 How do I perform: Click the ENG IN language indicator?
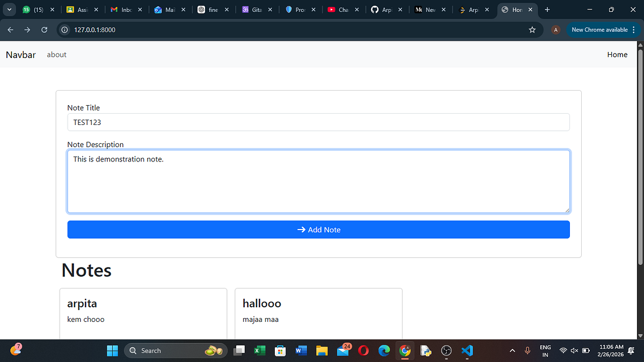[x=545, y=351]
